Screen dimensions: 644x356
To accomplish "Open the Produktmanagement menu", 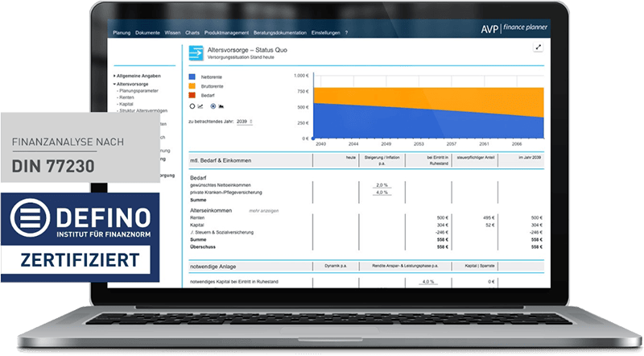I will pos(226,33).
